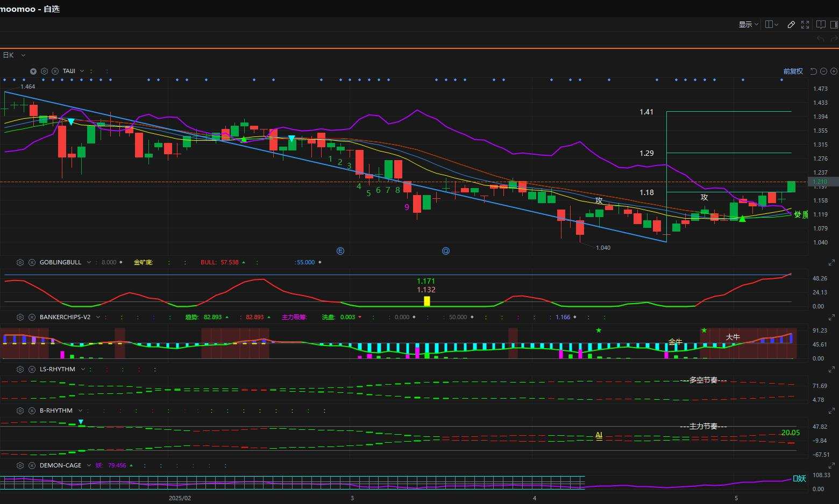Click the 前复权 adjustment link
This screenshot has height=504, width=839.
point(793,71)
